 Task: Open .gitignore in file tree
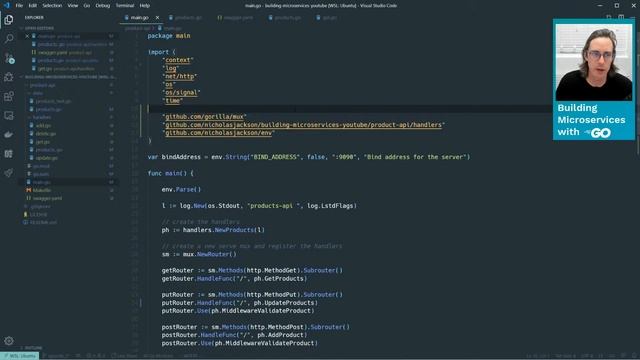[40, 207]
